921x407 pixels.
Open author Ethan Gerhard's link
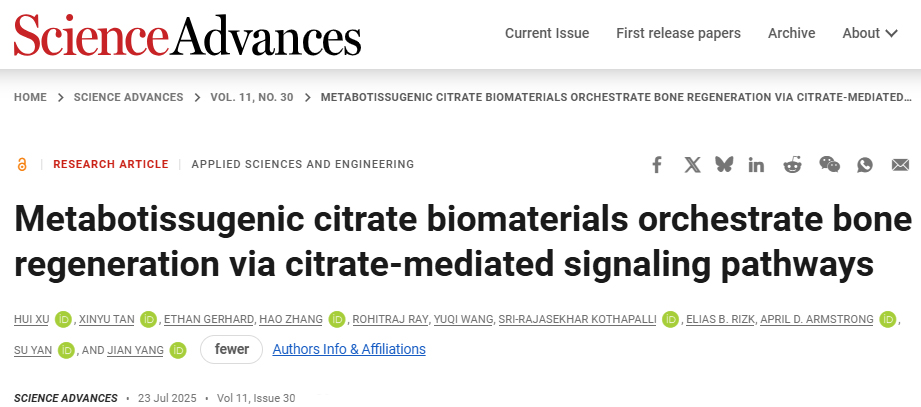coord(207,320)
